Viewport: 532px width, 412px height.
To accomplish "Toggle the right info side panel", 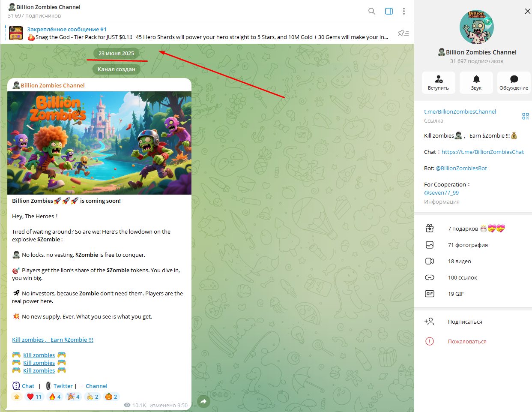I will (x=389, y=11).
